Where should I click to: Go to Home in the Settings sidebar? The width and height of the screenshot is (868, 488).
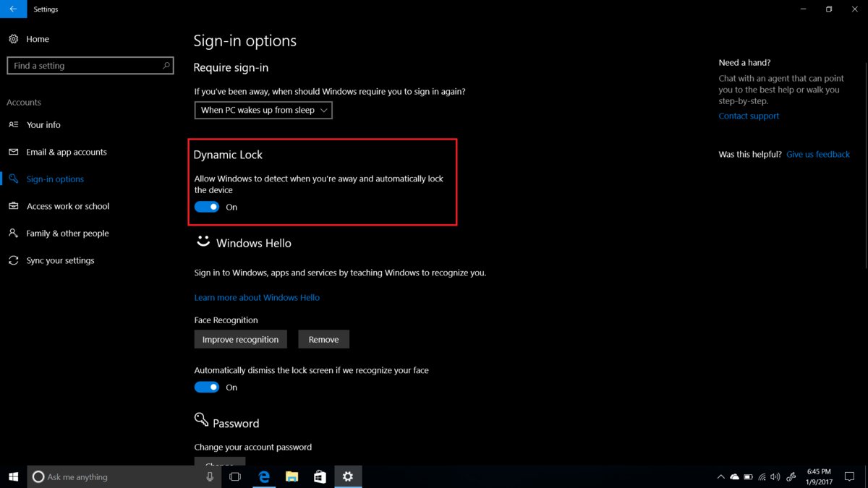click(x=38, y=38)
